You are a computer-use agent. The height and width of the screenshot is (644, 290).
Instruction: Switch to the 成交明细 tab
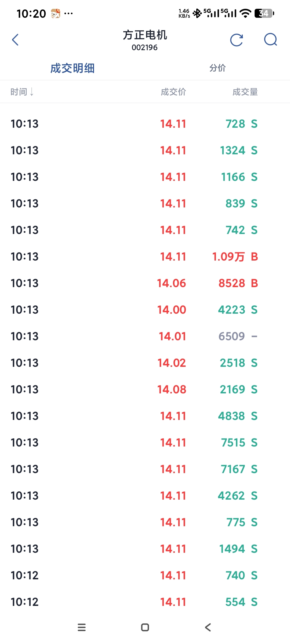click(73, 68)
